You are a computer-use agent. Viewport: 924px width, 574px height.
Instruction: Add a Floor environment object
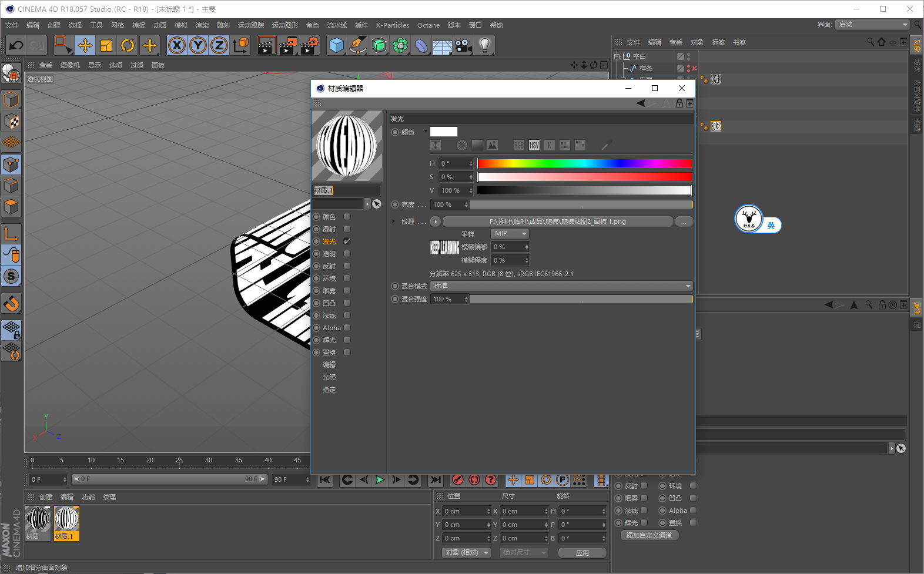coord(442,45)
